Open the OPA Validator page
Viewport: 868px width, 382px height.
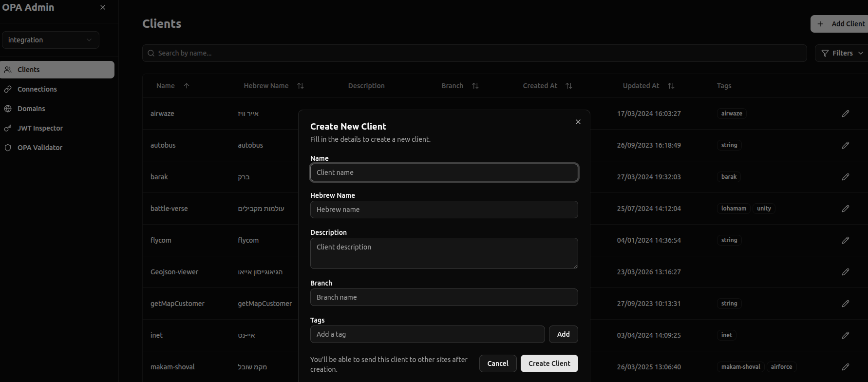point(57,148)
